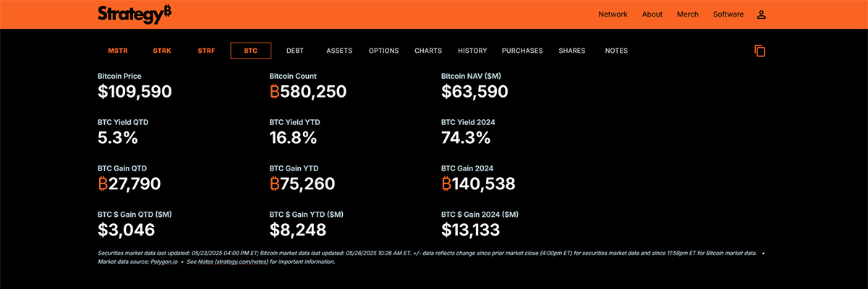This screenshot has height=289, width=868.
Task: Click the Bitcoin Count value 580,250
Action: pyautogui.click(x=308, y=92)
